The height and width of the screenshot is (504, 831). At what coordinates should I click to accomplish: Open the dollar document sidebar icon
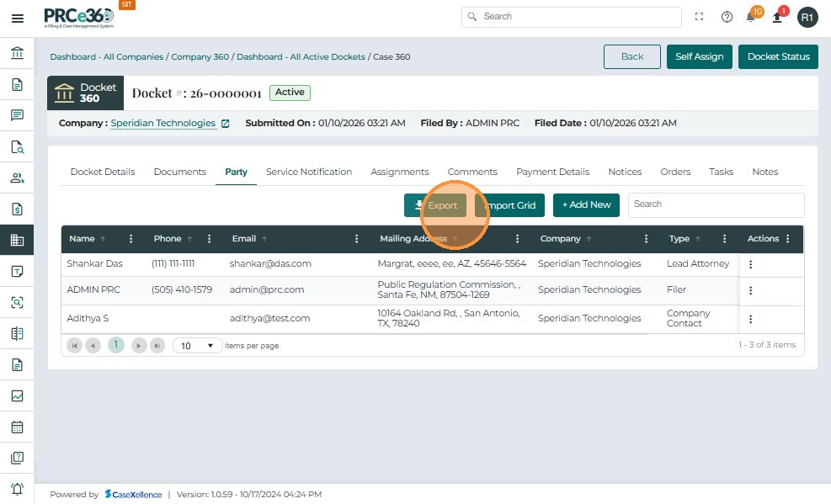tap(17, 210)
